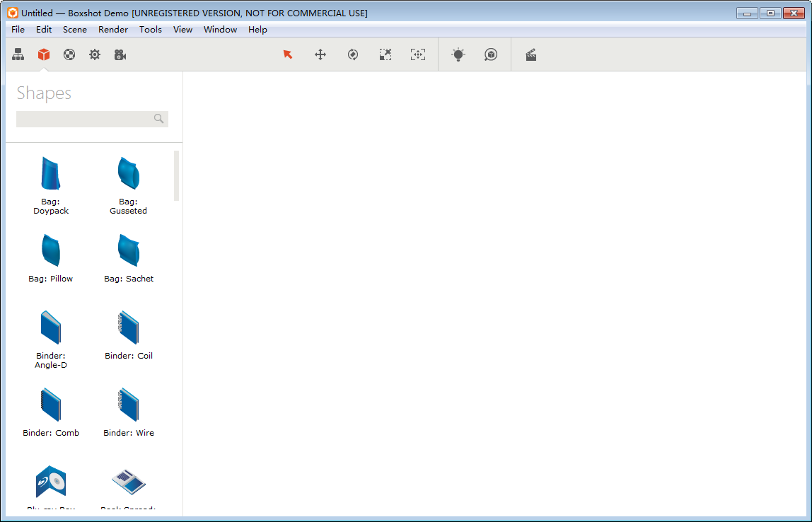Open the scene tree panel icon
Viewport: 812px width, 522px height.
(x=18, y=54)
